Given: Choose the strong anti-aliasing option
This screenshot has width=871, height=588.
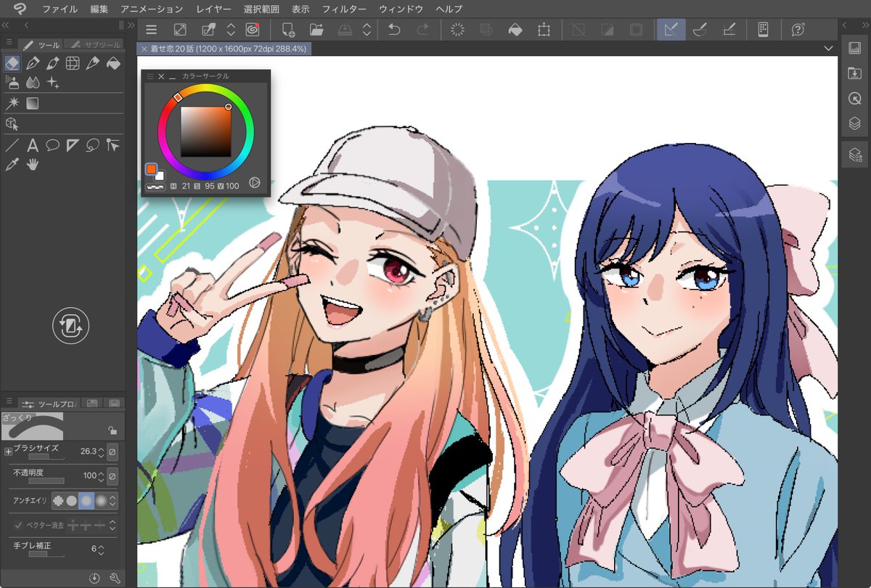Looking at the screenshot, I should pos(101,501).
